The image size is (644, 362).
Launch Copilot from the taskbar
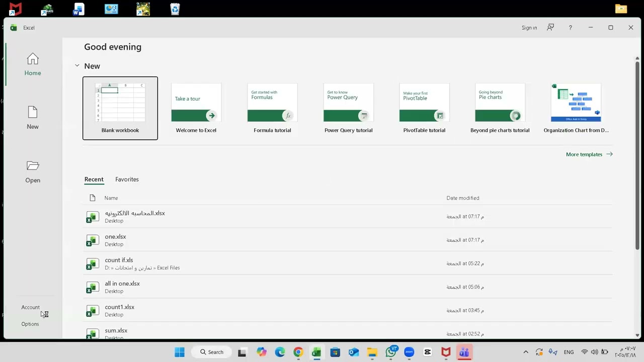tap(261, 352)
